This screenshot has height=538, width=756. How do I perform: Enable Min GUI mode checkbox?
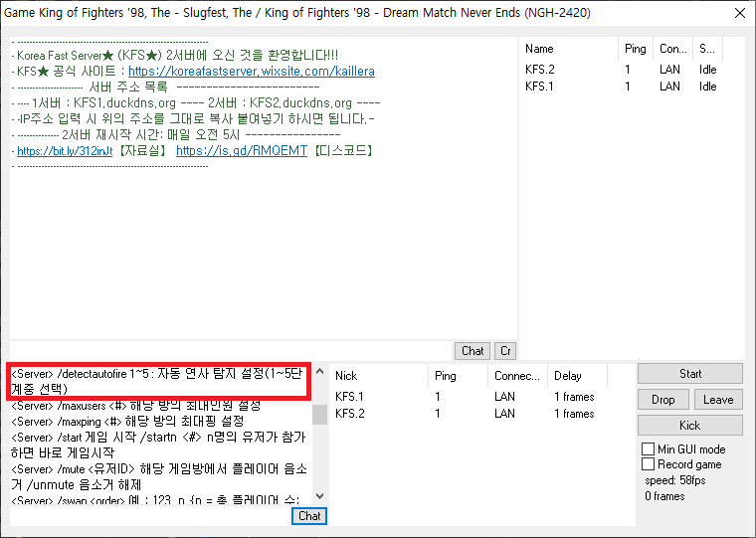tap(648, 448)
